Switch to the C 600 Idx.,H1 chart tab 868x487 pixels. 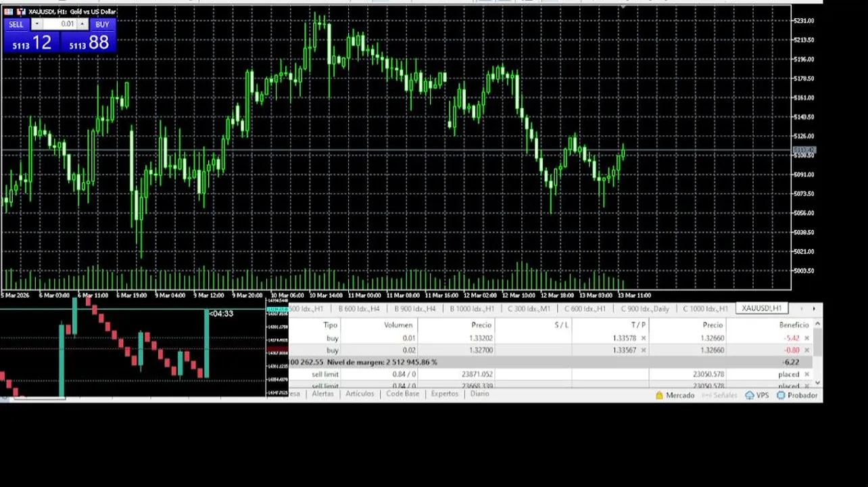(x=585, y=308)
